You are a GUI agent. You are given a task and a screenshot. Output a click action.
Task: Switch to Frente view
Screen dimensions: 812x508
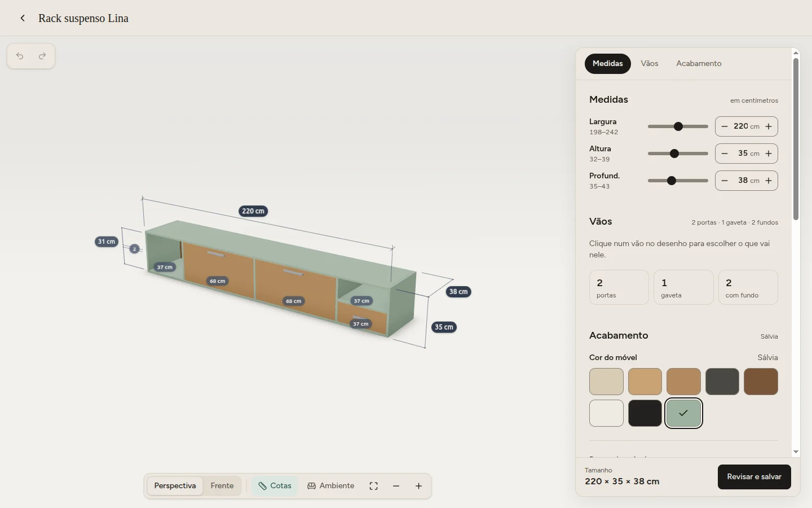[222, 486]
